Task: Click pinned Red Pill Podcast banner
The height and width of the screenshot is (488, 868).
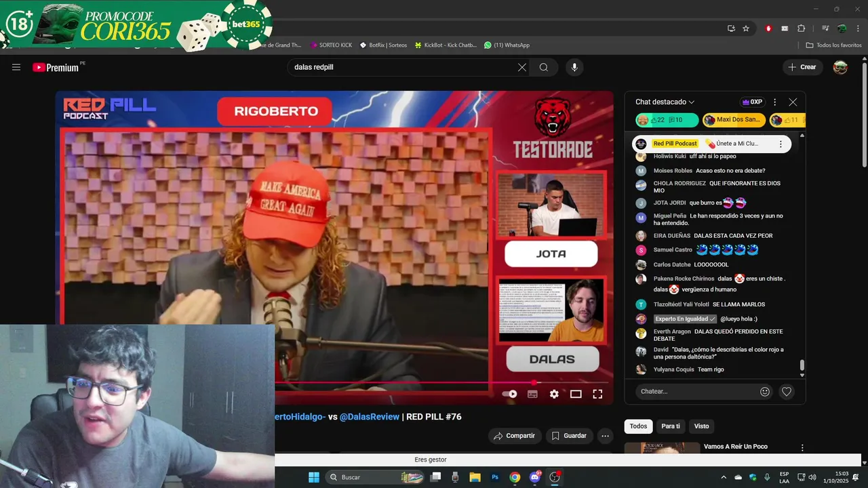Action: 711,144
